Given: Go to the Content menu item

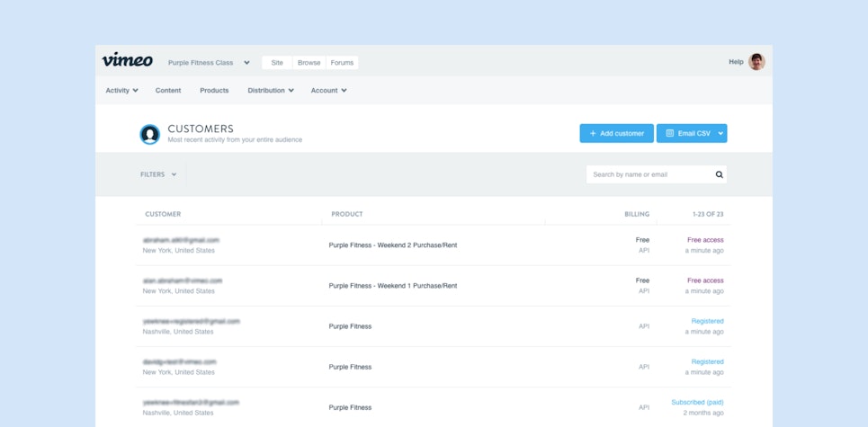Looking at the screenshot, I should tap(168, 91).
